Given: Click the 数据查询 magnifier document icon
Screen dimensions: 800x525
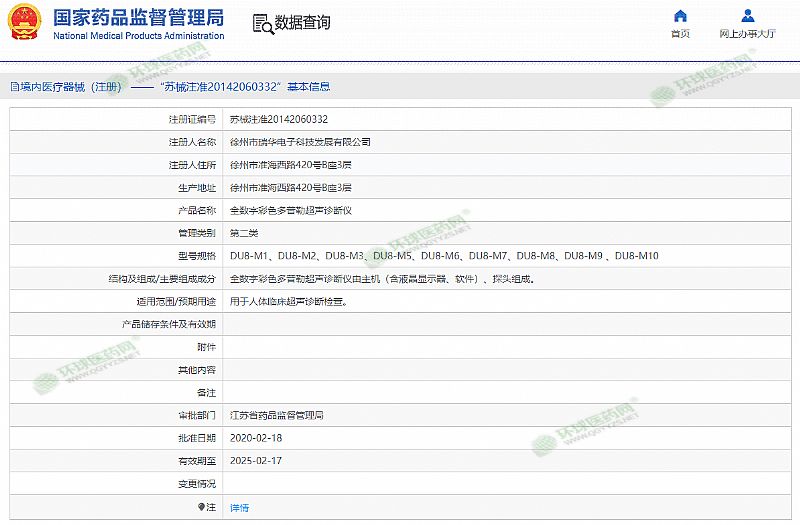Looking at the screenshot, I should pyautogui.click(x=261, y=23).
